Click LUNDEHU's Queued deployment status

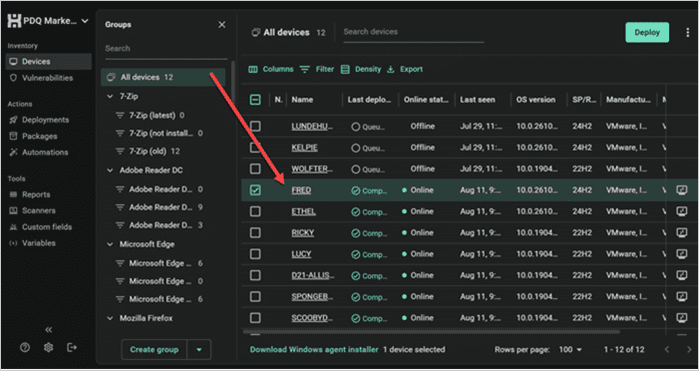pyautogui.click(x=368, y=127)
